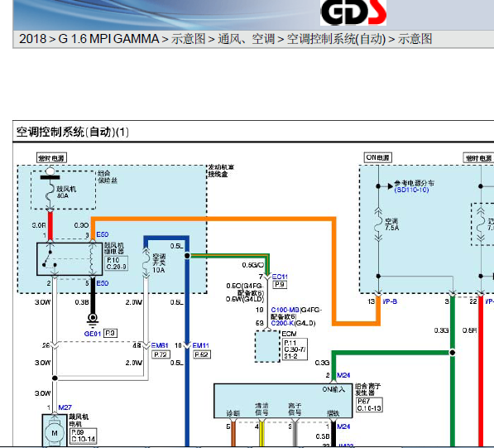Click the ON电源 power label box

click(x=378, y=157)
